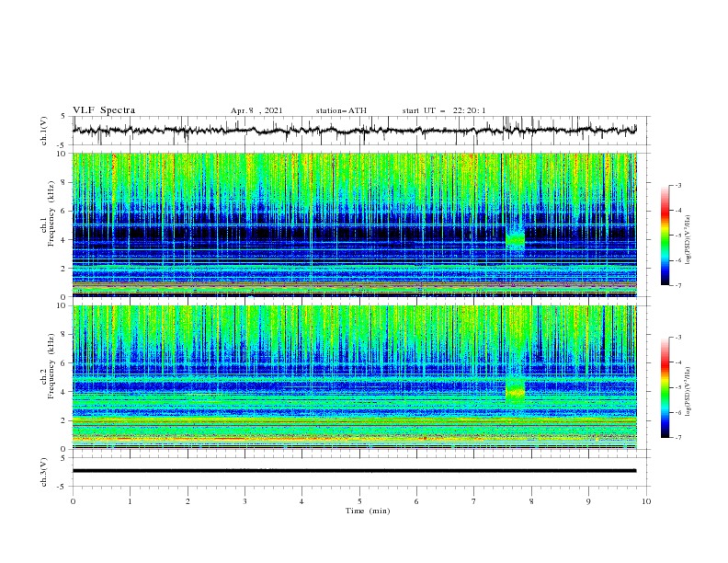
Task: Click the bright emission burst in ch.1 spectrogram
Action: tap(515, 239)
